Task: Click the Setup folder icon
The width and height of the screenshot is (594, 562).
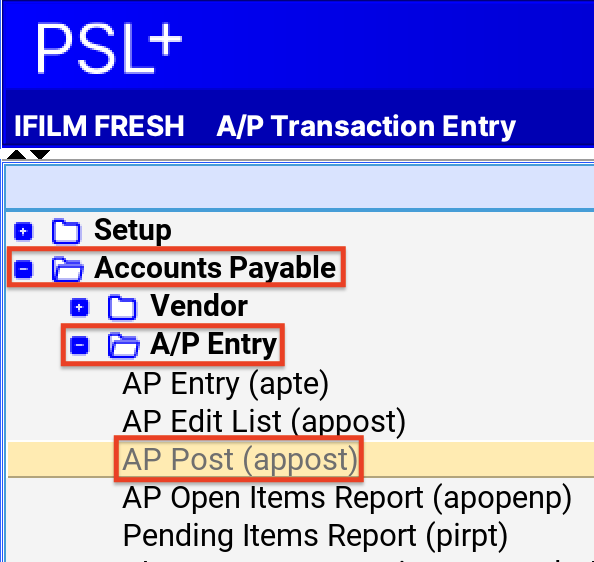Action: pyautogui.click(x=66, y=231)
